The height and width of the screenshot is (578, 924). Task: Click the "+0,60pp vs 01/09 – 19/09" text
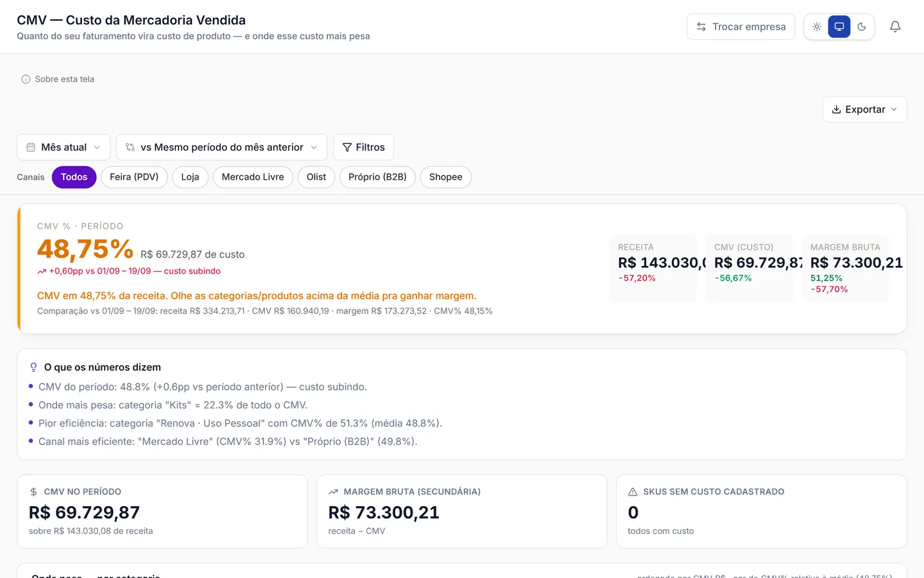[x=100, y=271]
